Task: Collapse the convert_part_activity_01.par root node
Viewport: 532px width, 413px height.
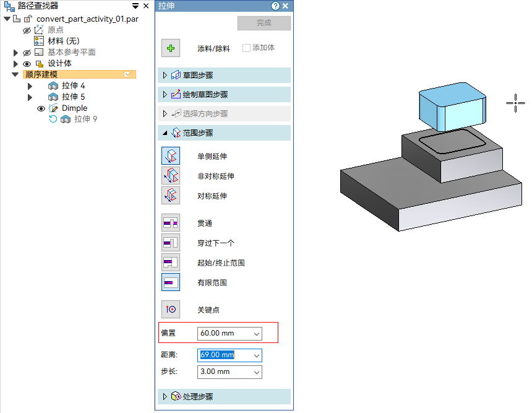Action: click(x=7, y=19)
